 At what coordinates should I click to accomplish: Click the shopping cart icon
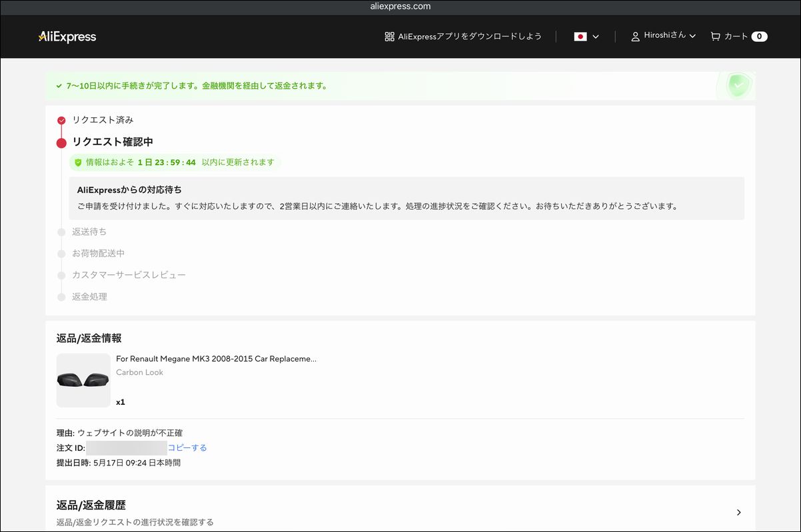716,37
